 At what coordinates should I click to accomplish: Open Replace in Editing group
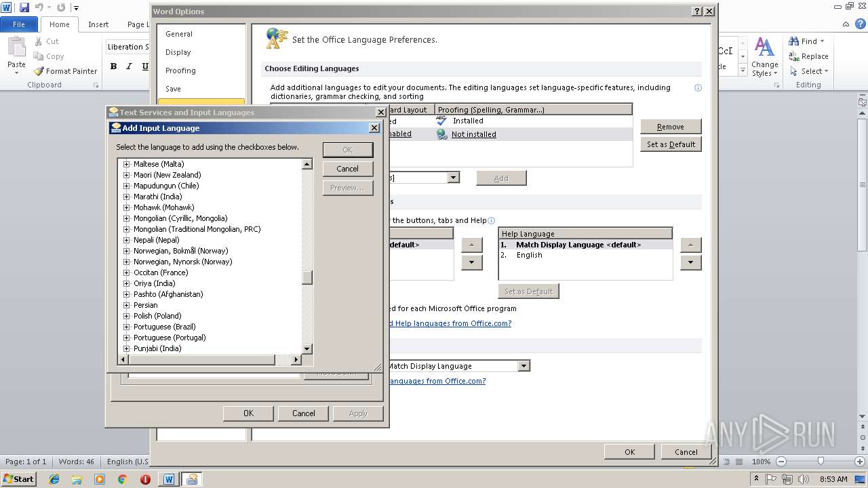808,56
